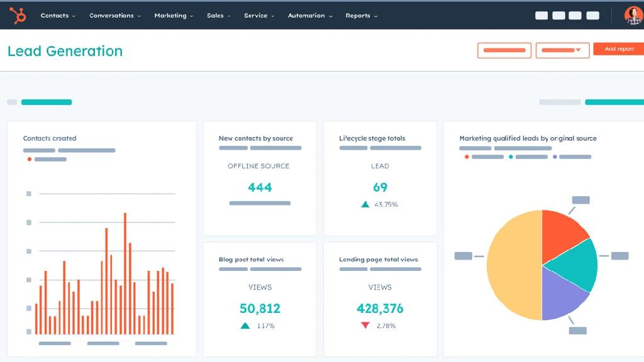Click the HubSpot sprocket logo
The width and height of the screenshot is (644, 362).
coord(18,15)
